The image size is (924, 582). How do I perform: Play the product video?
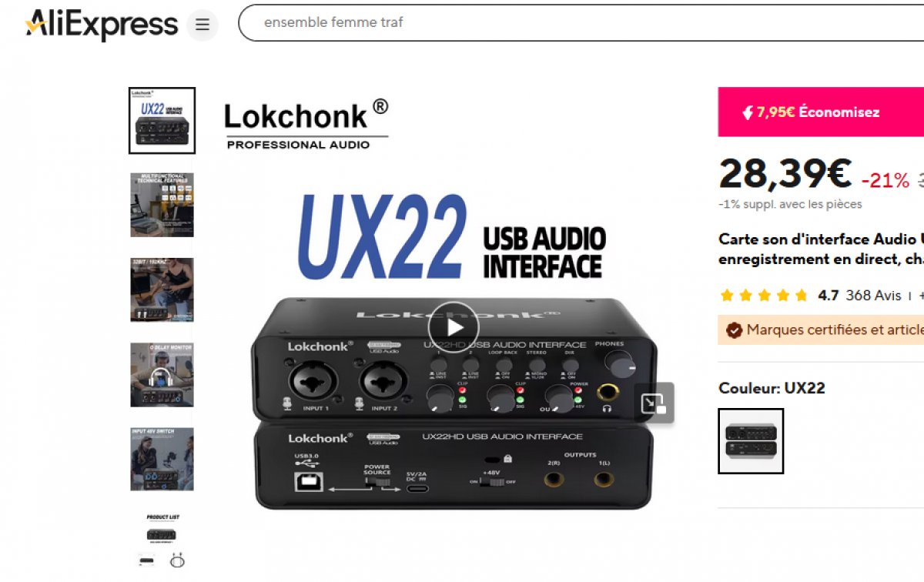pos(453,323)
